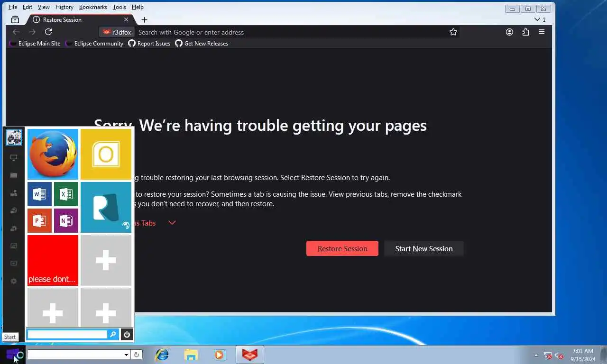Open the account profile icon
607x364 pixels.
[x=509, y=32]
